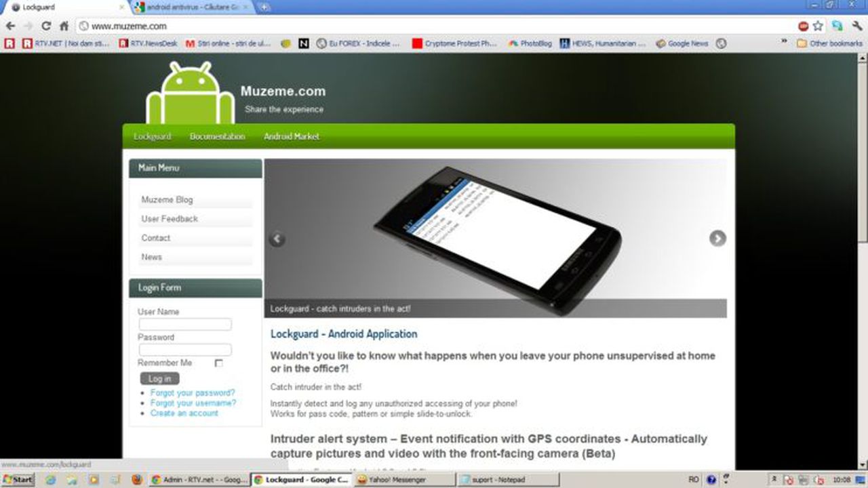Open the Android Market menu item

click(x=292, y=136)
